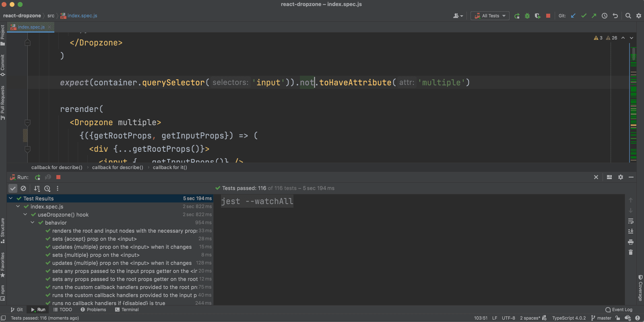
Task: Update project via Git blue arrow
Action: tap(573, 16)
